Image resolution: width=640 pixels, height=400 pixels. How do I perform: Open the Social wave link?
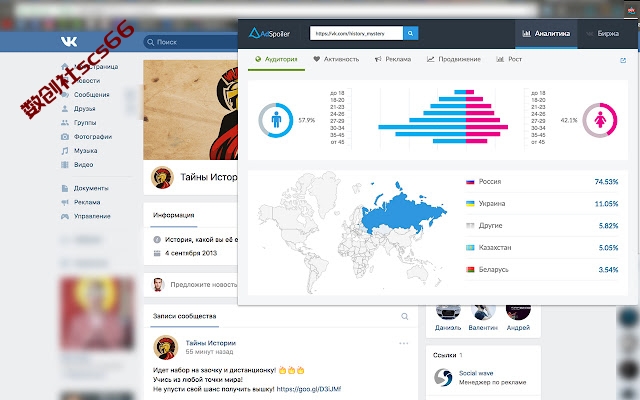tap(476, 373)
